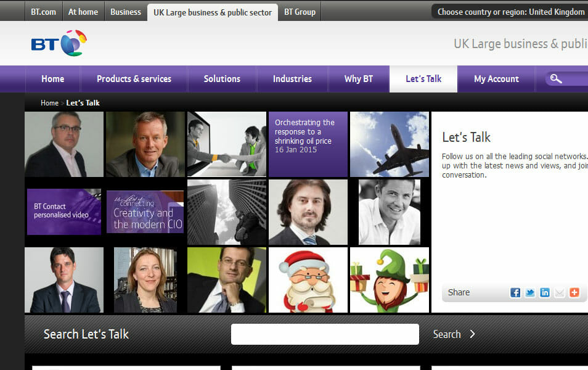The height and width of the screenshot is (370, 588).
Task: Open country or region chooser
Action: [510, 12]
